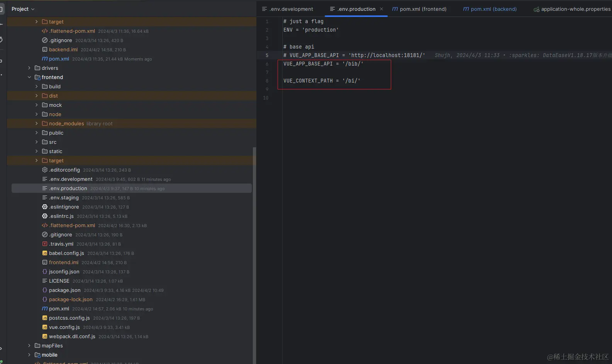The height and width of the screenshot is (364, 612).
Task: Expand the build folder chevron
Action: (x=37, y=86)
